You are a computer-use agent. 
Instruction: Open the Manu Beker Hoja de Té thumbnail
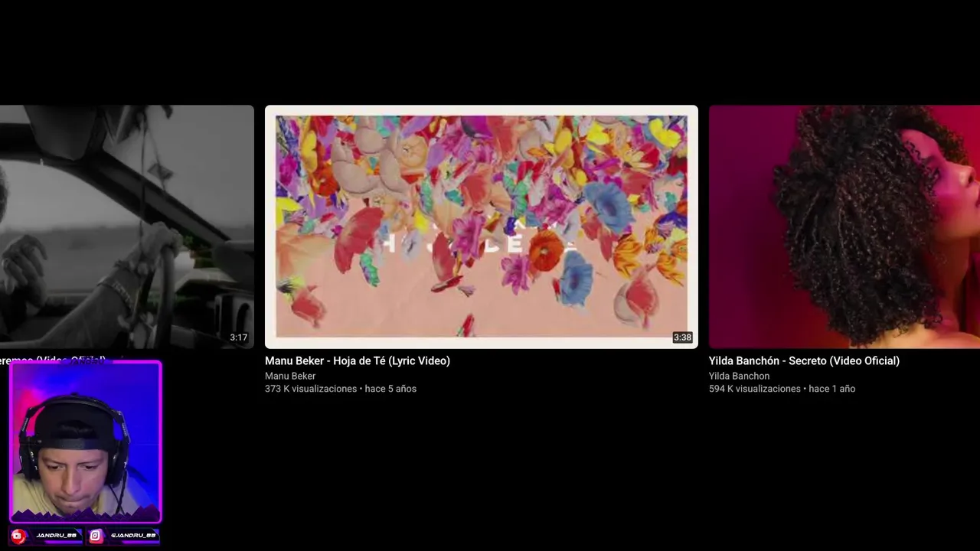tap(481, 227)
